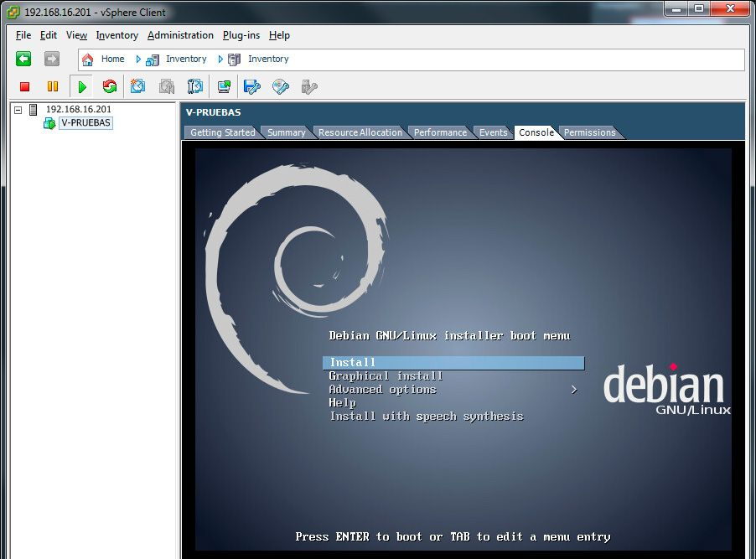Collapse the 192.168.16.201 host tree node
Screen dimensions: 756x559
coord(18,110)
